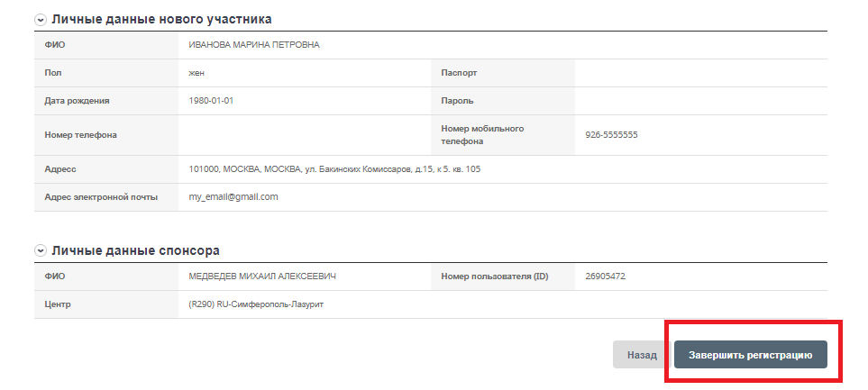The image size is (868, 390).
Task: Click the Завершить регистрацию button
Action: tap(750, 355)
